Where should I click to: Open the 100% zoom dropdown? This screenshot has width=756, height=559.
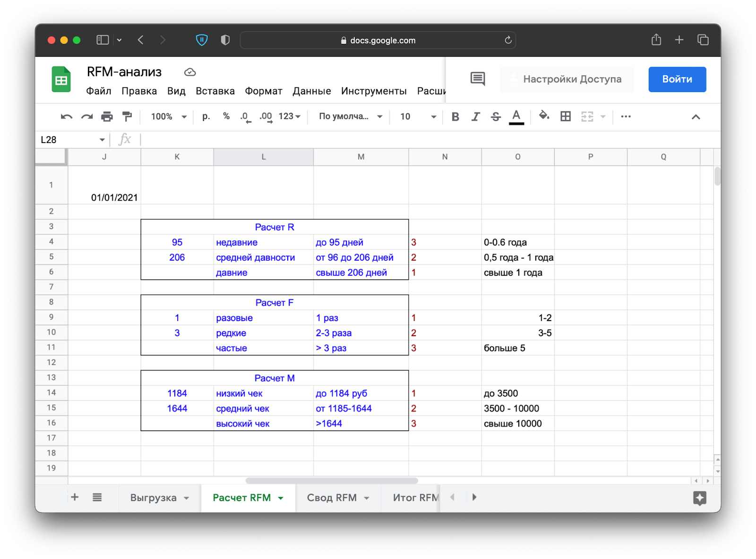(x=169, y=117)
